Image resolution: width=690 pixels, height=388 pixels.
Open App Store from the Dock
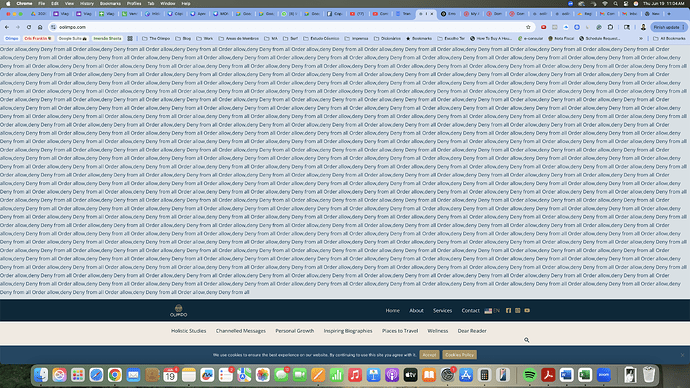point(466,375)
